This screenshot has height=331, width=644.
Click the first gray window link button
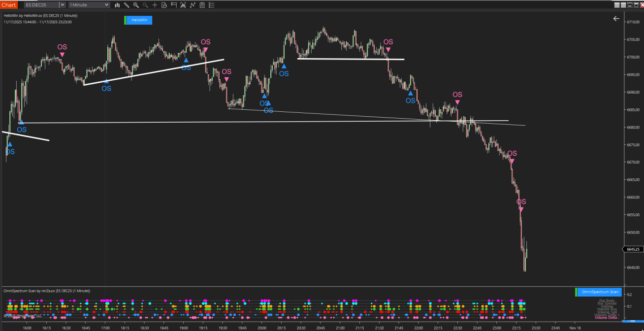tap(617, 5)
